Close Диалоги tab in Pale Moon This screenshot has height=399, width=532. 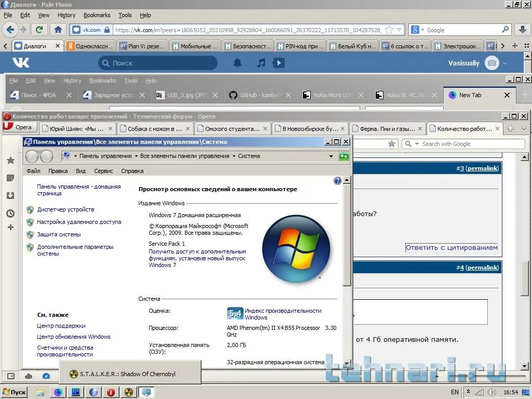57,46
